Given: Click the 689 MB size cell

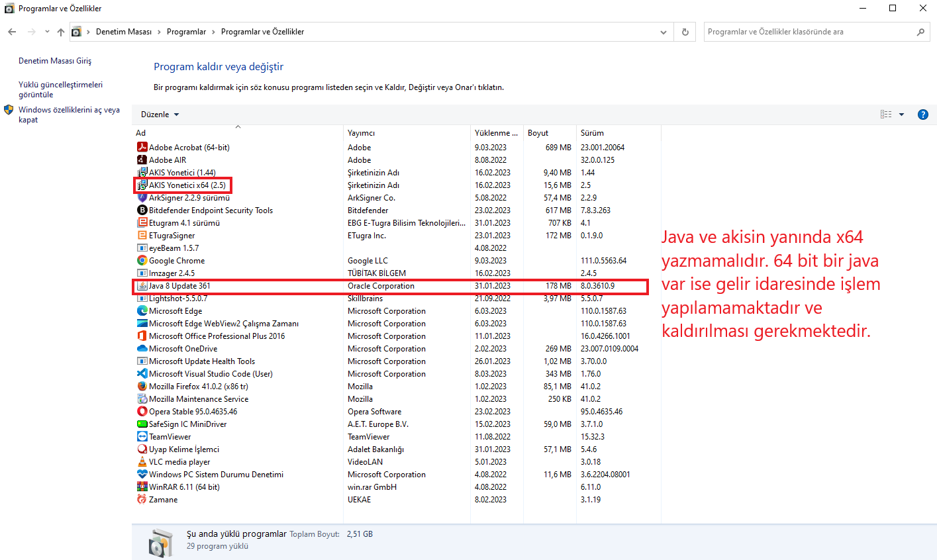Looking at the screenshot, I should 558,147.
